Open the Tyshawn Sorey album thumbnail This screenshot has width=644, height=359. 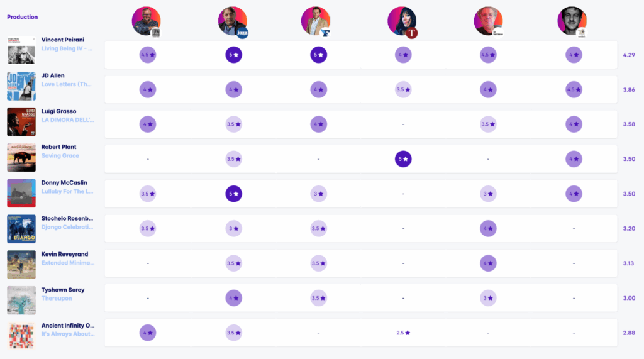pos(21,301)
